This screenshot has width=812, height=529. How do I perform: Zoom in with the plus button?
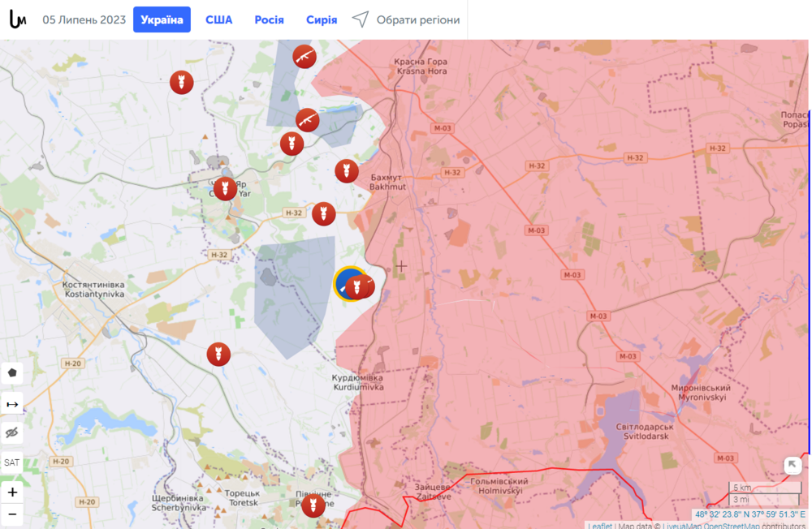(x=11, y=492)
